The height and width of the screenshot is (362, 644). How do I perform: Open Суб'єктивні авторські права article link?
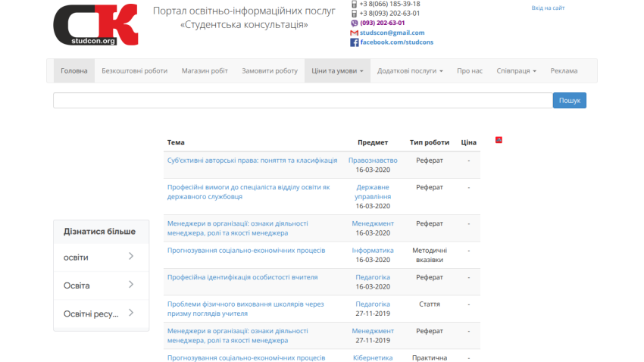[x=252, y=161]
